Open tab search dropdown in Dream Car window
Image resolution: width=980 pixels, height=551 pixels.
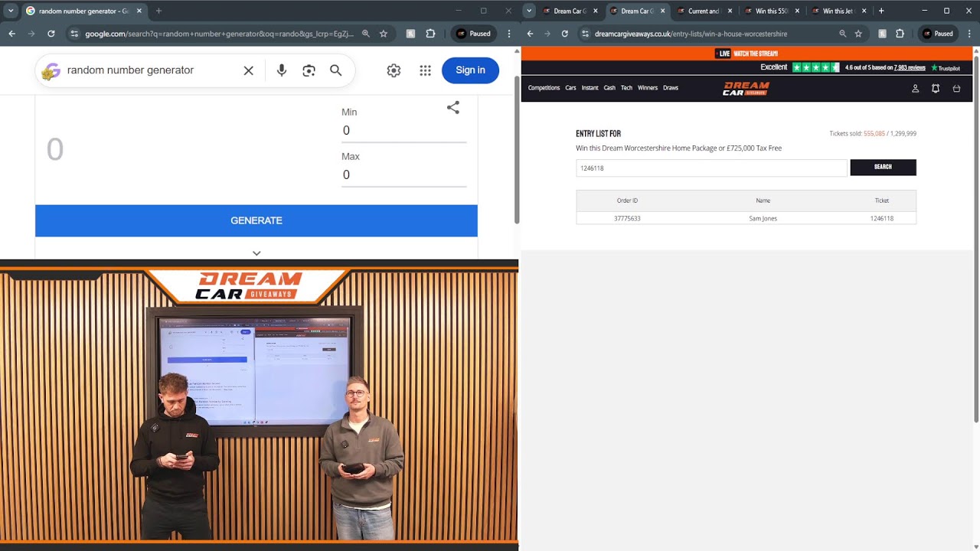pos(529,11)
